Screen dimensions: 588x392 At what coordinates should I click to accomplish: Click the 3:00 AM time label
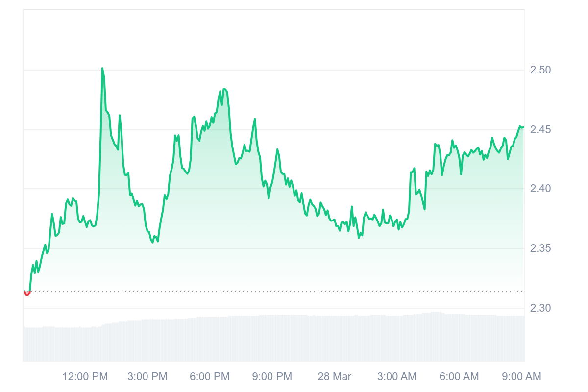397,377
